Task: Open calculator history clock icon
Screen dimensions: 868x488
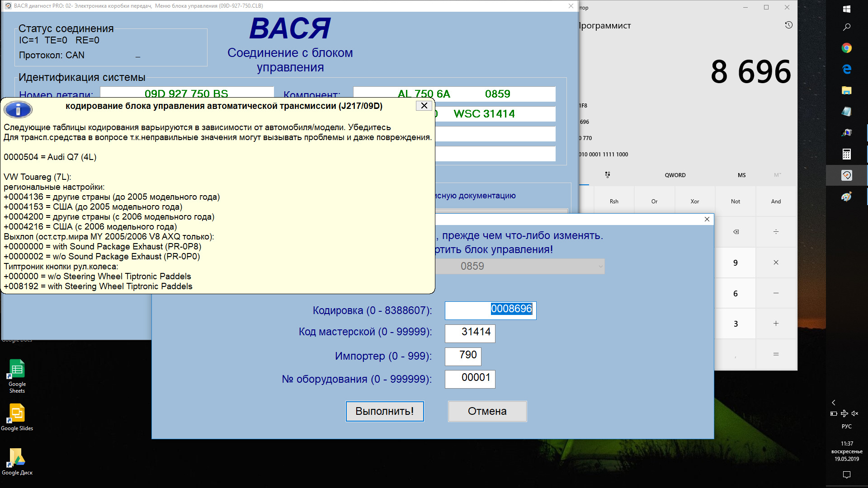Action: pyautogui.click(x=789, y=25)
